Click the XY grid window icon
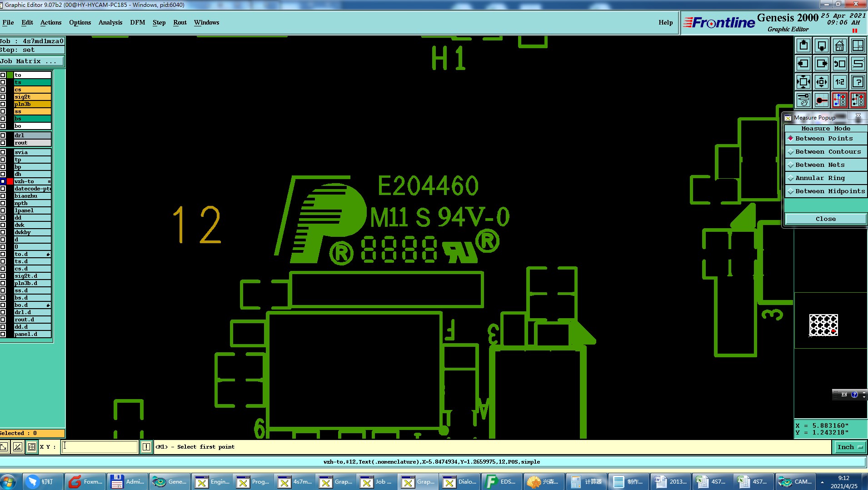868x490 pixels. coord(858,45)
